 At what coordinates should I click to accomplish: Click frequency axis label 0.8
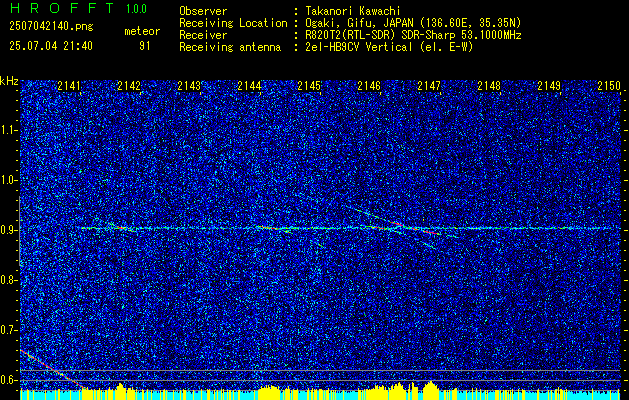[8, 280]
